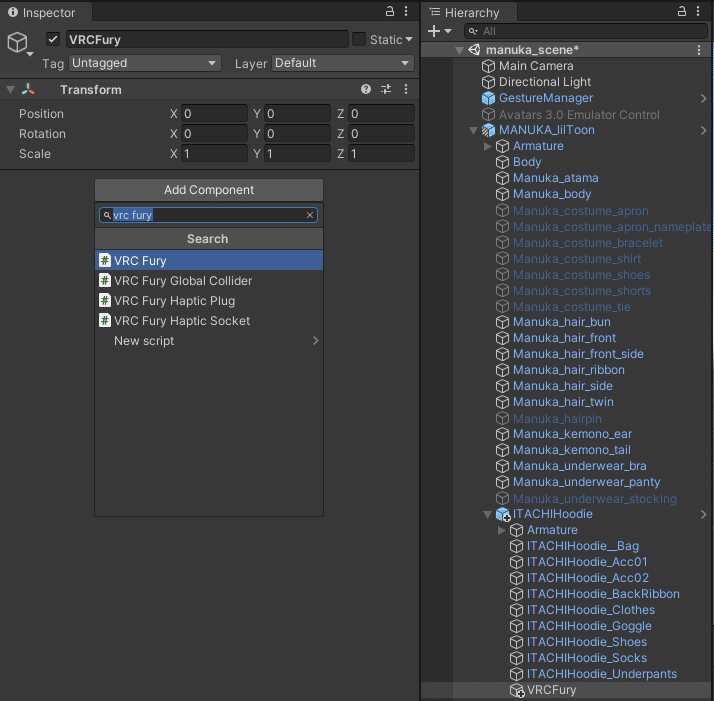Screen dimensions: 714x701
Task: Open the New script submenu
Action: (x=209, y=341)
